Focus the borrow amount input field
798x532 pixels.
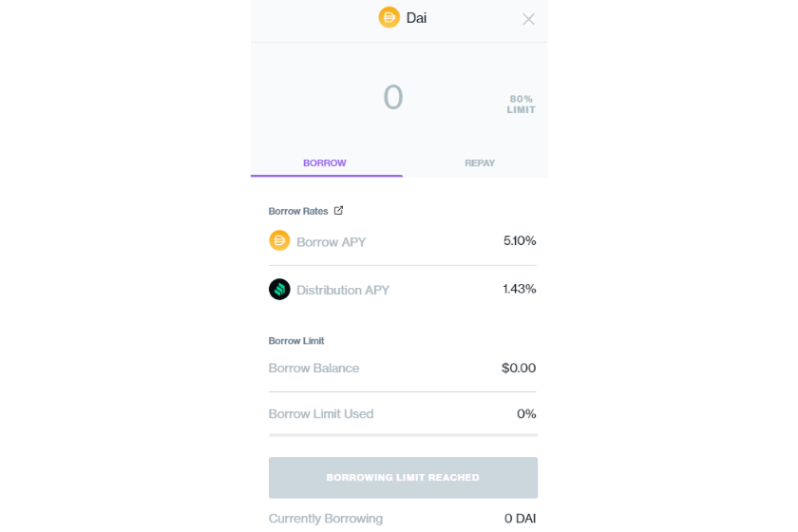pyautogui.click(x=393, y=97)
